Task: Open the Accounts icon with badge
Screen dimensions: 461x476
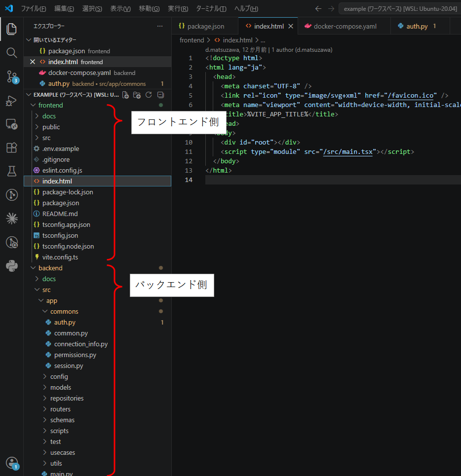Action: [12, 463]
